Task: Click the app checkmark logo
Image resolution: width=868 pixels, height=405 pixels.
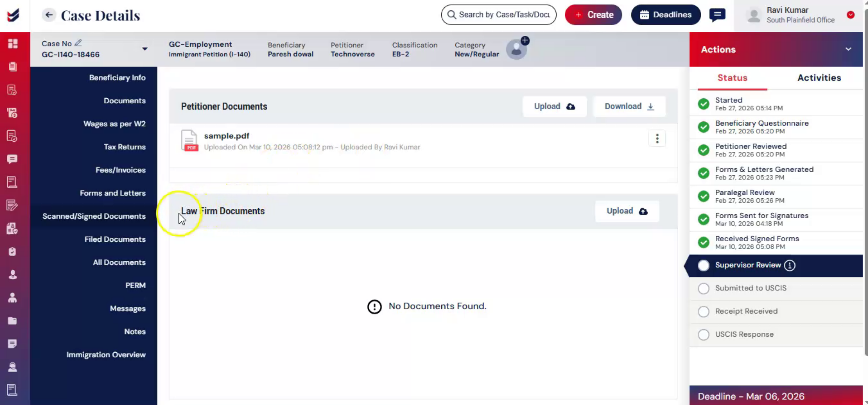Action: pos(13,15)
